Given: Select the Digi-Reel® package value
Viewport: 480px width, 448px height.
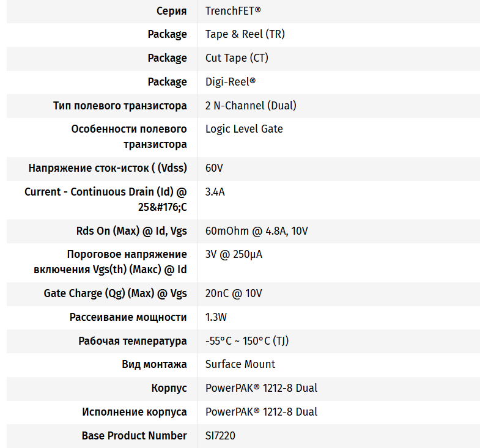Looking at the screenshot, I should tap(231, 82).
